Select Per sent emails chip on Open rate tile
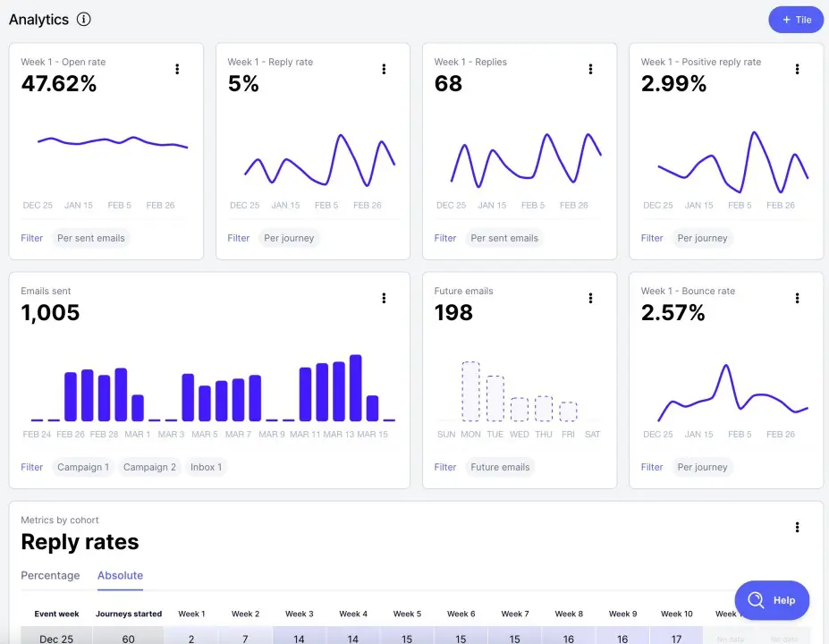Viewport: 829px width, 644px height. 91,238
